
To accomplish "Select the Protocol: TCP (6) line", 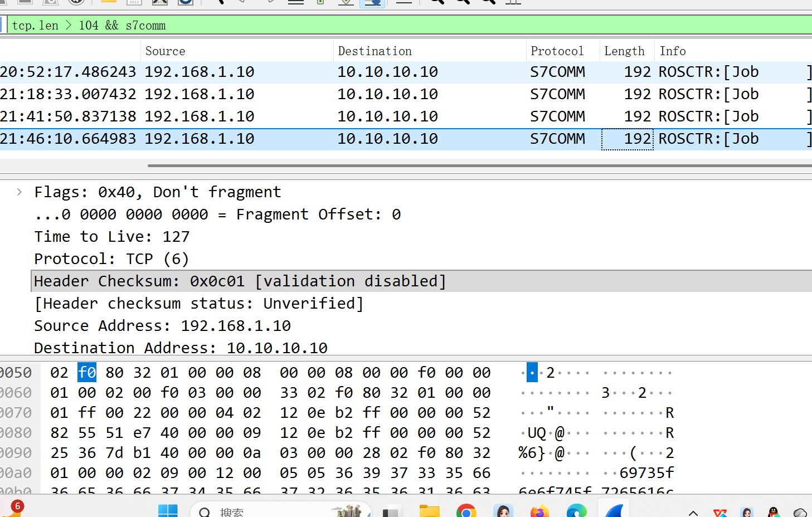I will click(x=111, y=259).
